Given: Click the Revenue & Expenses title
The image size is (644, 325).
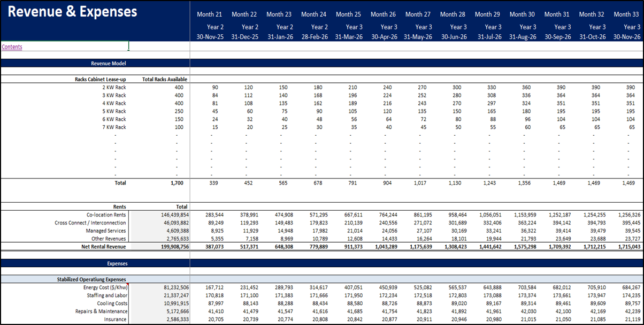Looking at the screenshot, I should [72, 12].
